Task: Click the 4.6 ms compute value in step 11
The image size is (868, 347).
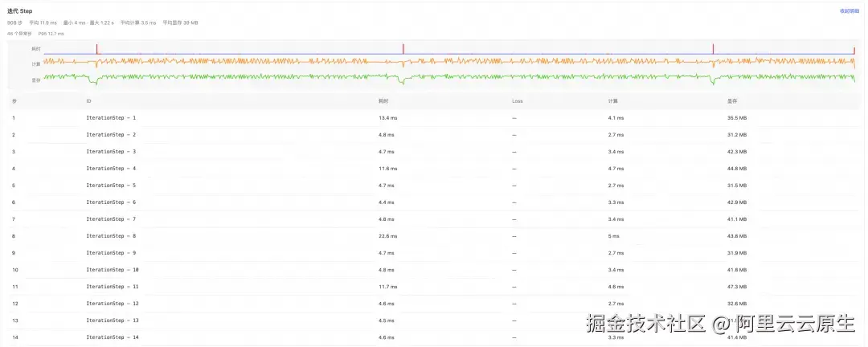Action: coord(616,287)
